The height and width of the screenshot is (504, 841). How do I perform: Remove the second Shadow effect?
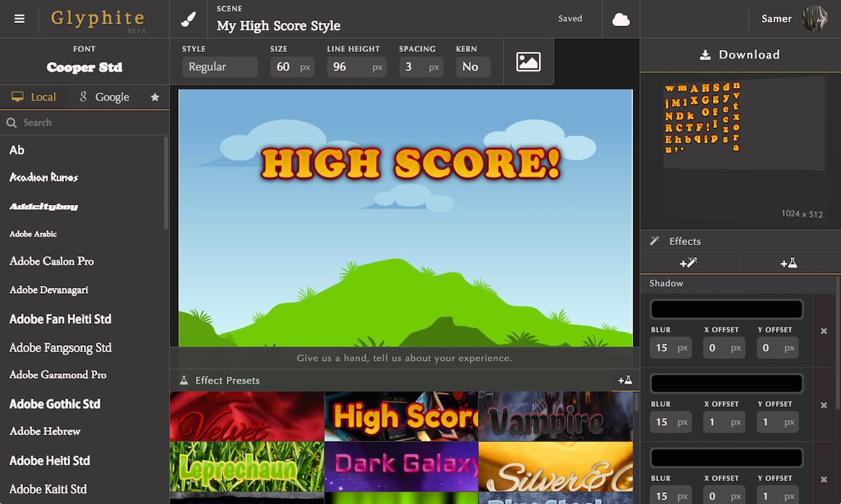pos(824,405)
